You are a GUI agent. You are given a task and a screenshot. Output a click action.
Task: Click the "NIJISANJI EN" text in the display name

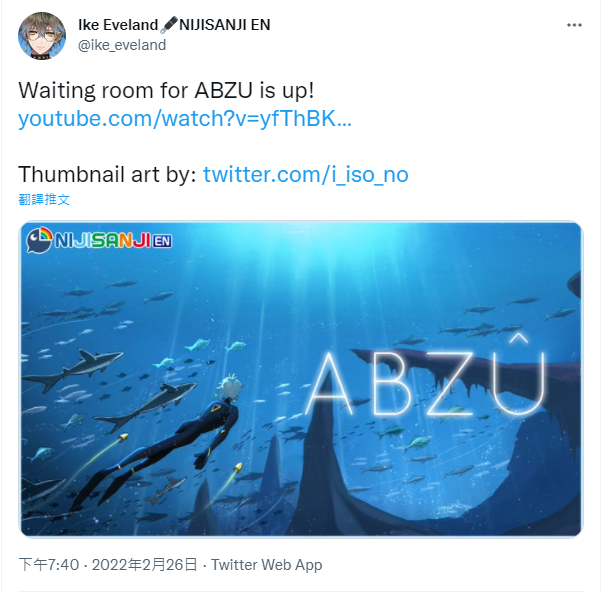(225, 25)
